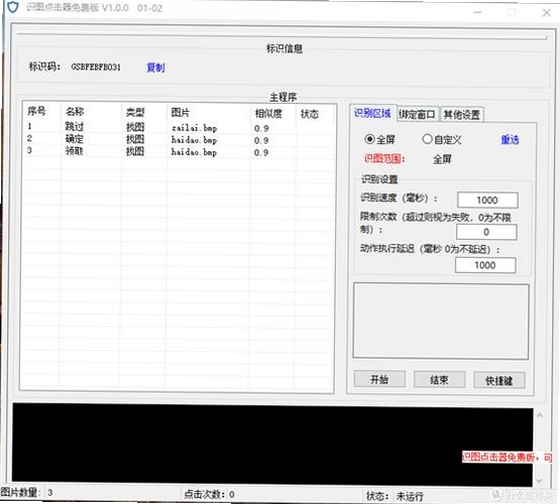Open the 绑定窗口 tab
Image resolution: width=560 pixels, height=504 pixels.
click(x=417, y=115)
